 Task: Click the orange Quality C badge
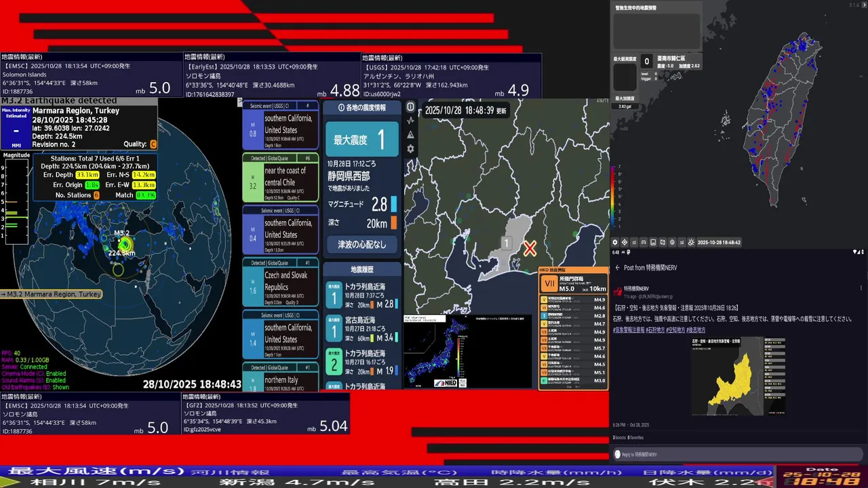coord(153,144)
